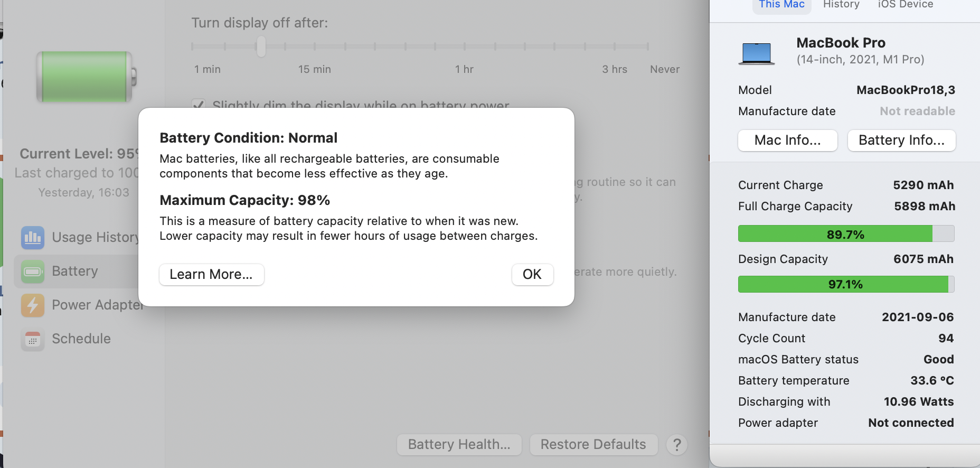Click the Maximum Capacity: 98% heading

[x=245, y=200]
